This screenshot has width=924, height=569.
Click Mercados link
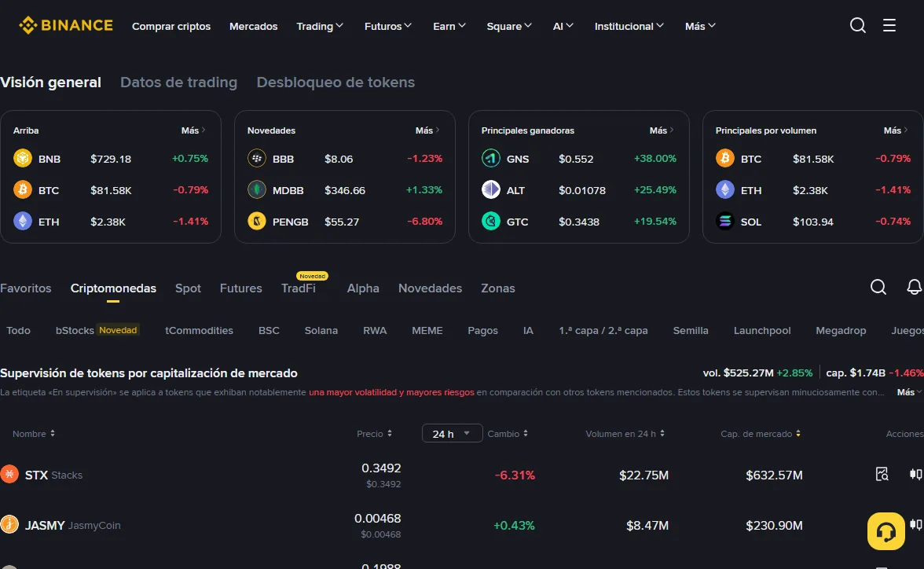253,26
